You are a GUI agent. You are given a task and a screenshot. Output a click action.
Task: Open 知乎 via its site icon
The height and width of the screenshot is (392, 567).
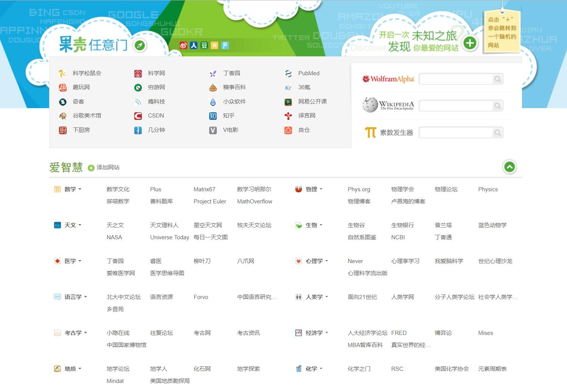pyautogui.click(x=213, y=116)
